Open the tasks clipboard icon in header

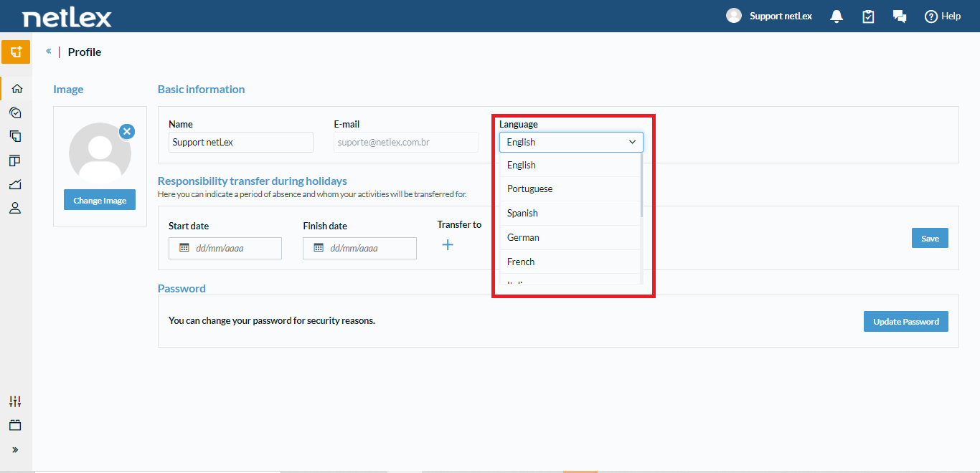click(868, 16)
